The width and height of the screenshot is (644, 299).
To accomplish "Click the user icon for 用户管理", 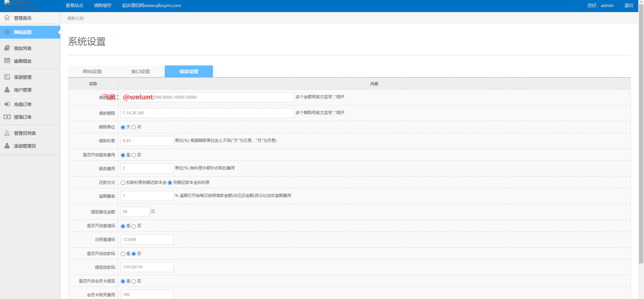I will [7, 90].
